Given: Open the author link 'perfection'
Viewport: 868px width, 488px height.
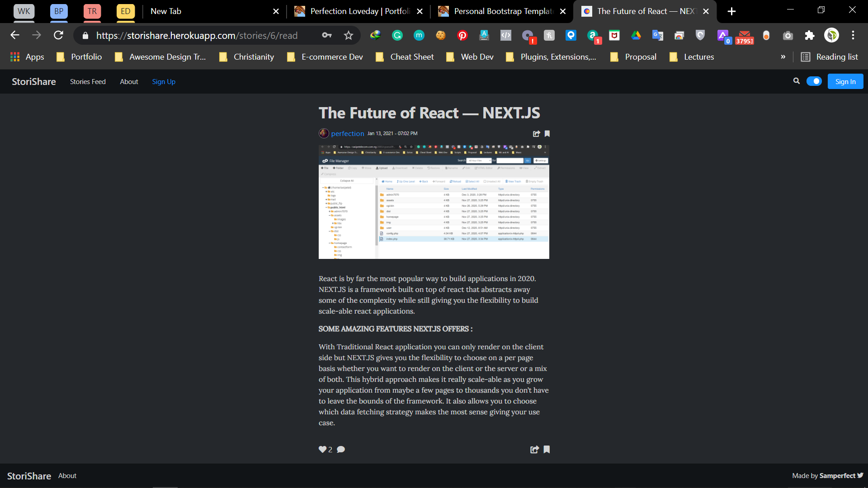Looking at the screenshot, I should pos(348,133).
